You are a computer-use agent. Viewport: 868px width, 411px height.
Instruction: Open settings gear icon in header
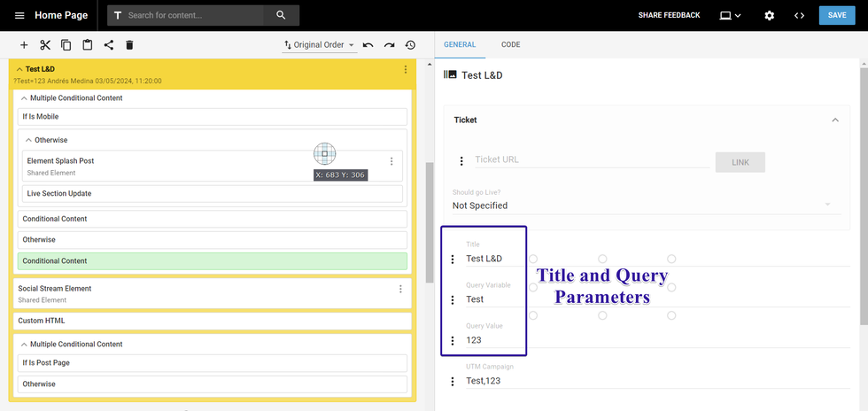pos(769,16)
